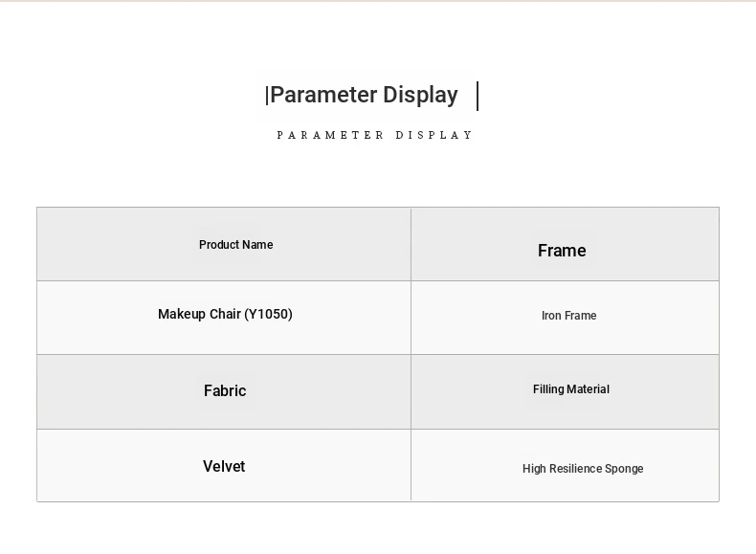
Task: Click the "Velvet" value cell
Action: pos(224,466)
